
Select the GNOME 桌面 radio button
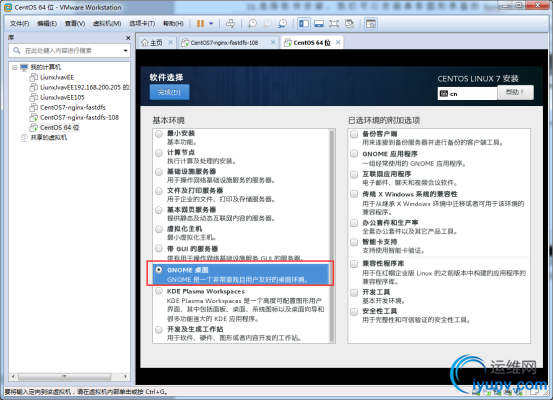point(159,270)
